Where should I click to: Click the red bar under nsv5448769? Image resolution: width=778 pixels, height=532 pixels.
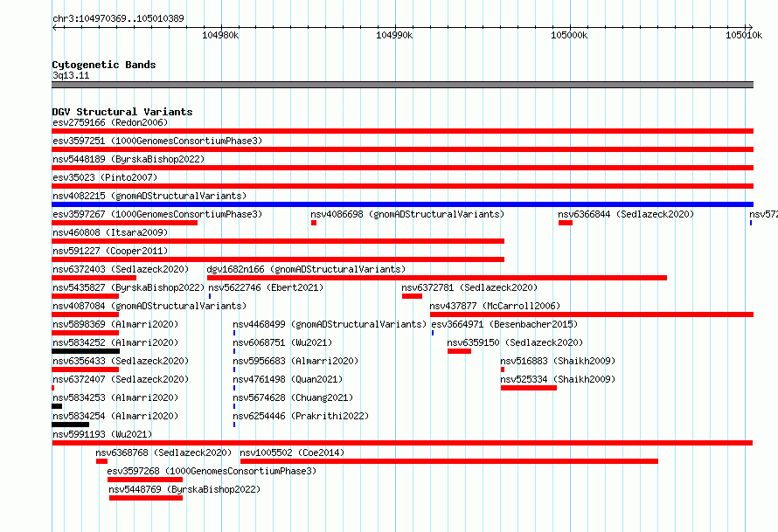[146, 498]
